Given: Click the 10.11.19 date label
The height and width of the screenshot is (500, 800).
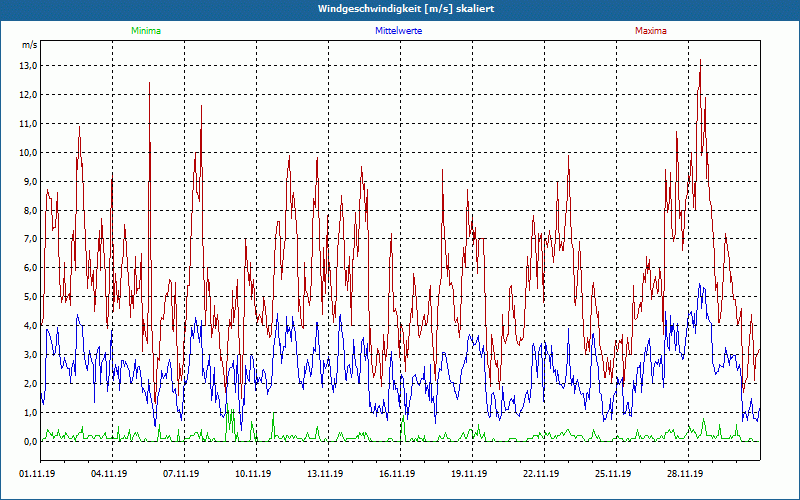Looking at the screenshot, I should click(253, 474).
